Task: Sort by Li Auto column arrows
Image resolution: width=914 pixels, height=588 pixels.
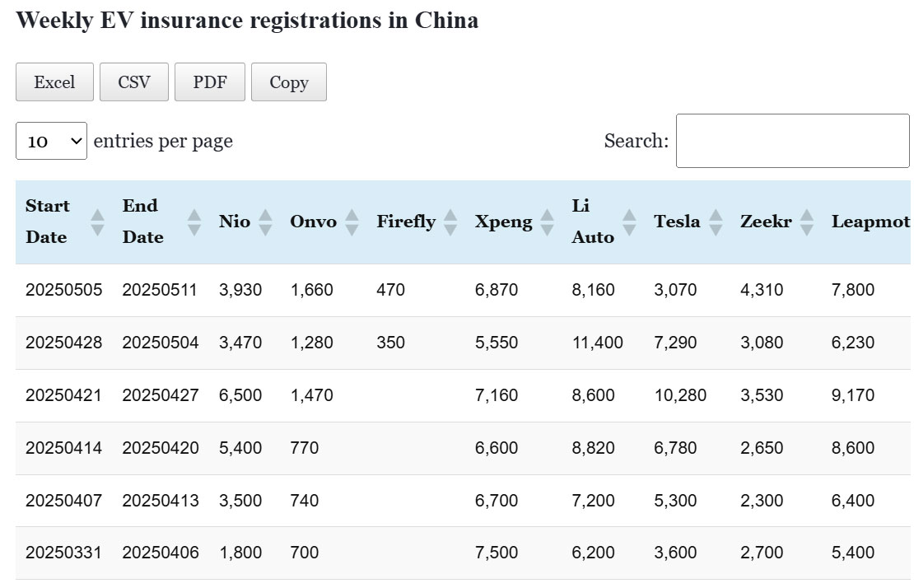Action: pos(629,222)
